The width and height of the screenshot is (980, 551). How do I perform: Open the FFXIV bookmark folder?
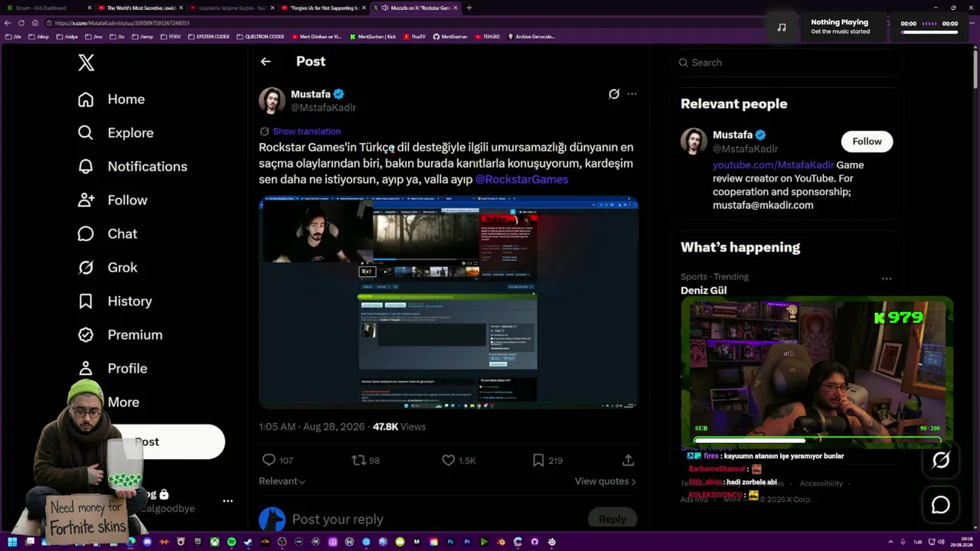click(171, 37)
